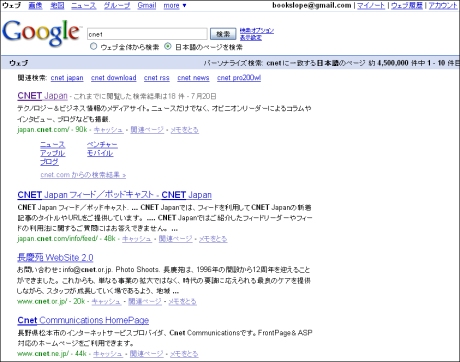Open キャッシュ link for japan.cnet.com/ result
Viewport: 460px width, 362px height.
pyautogui.click(x=108, y=130)
